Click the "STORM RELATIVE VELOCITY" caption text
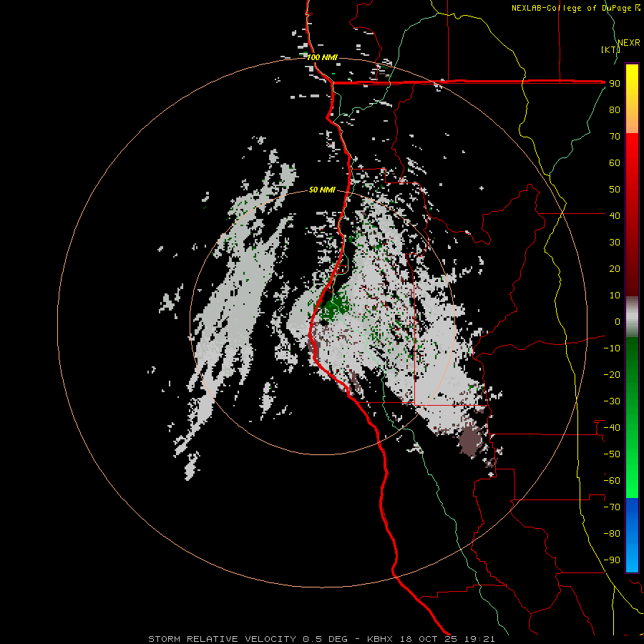The width and height of the screenshot is (644, 644). pos(222,639)
